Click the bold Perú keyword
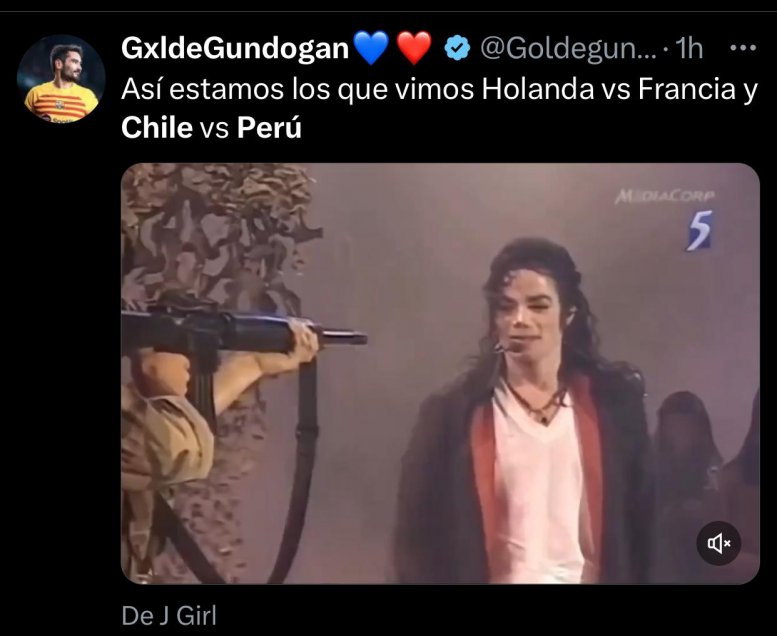 click(269, 127)
